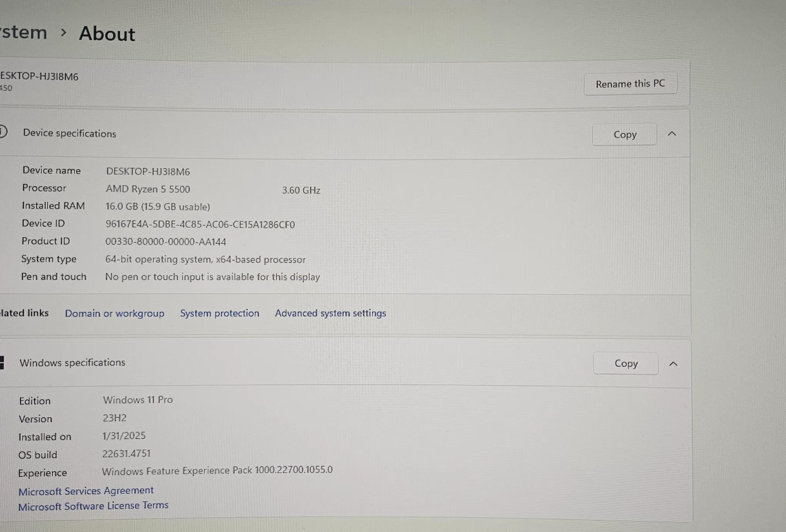Click the Edition label
Screen dimensions: 786x532
tap(35, 401)
